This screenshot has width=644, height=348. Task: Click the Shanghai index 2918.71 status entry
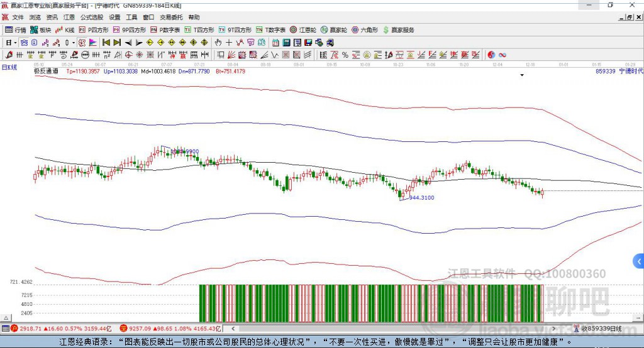61,329
